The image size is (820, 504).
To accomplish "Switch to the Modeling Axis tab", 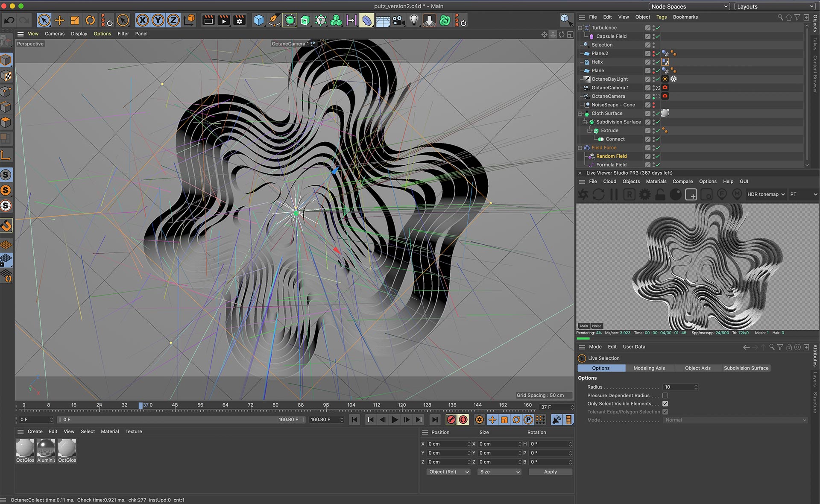I will [649, 368].
